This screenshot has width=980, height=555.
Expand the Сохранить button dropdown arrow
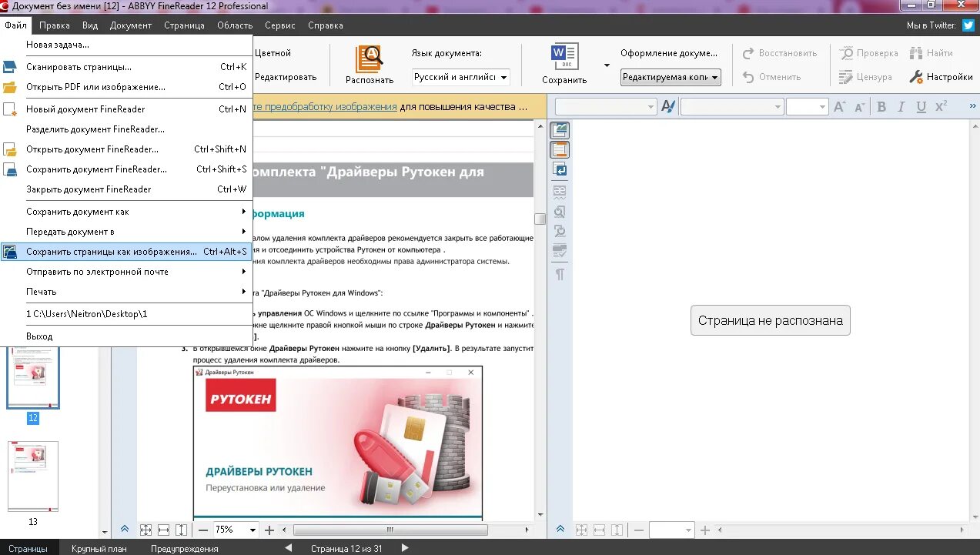pos(606,65)
